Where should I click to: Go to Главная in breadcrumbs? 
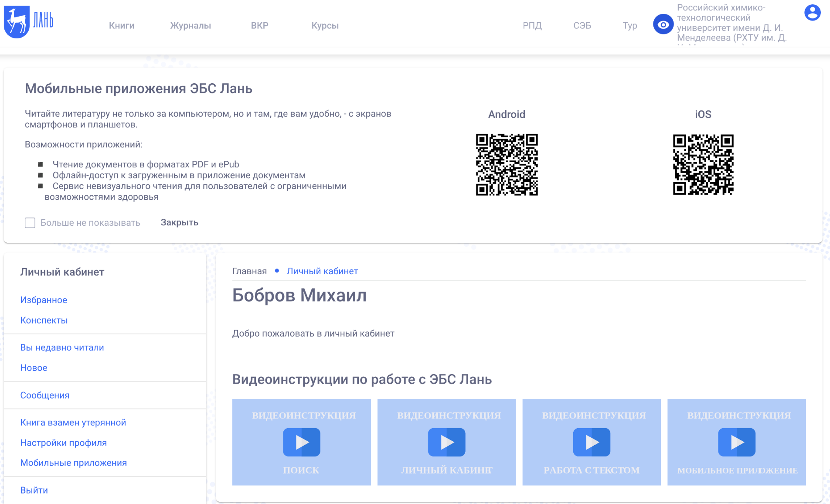click(x=249, y=271)
